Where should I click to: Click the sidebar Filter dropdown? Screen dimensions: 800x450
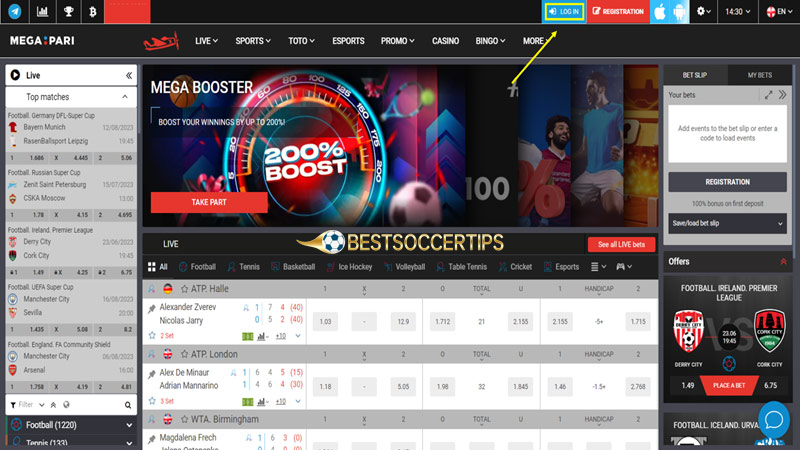click(27, 405)
